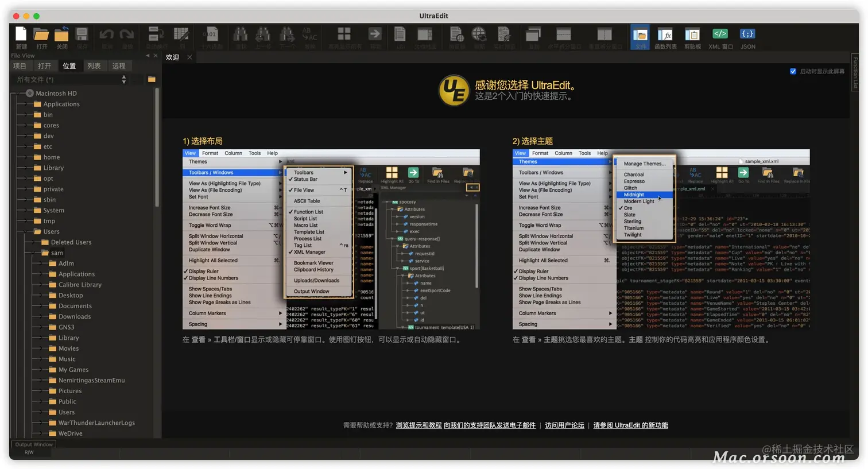This screenshot has height=469, width=868.
Task: Open 请参阅 UltraEdit 的新功能 link
Action: pos(631,425)
